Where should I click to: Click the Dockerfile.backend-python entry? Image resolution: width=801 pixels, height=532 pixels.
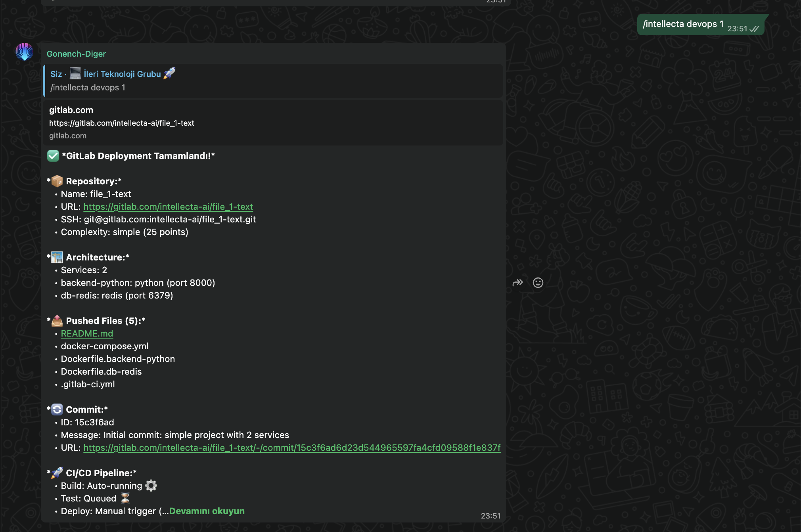[118, 359]
